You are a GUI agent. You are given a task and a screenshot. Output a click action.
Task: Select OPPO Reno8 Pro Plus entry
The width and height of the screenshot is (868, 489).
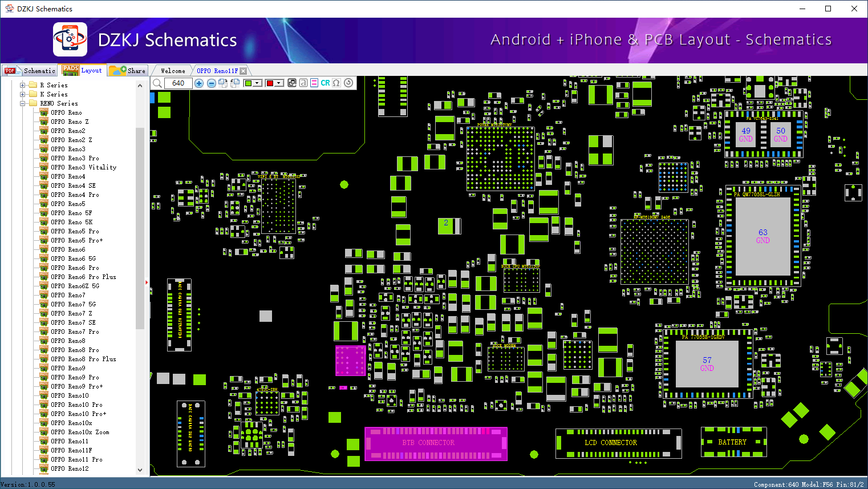pos(83,359)
